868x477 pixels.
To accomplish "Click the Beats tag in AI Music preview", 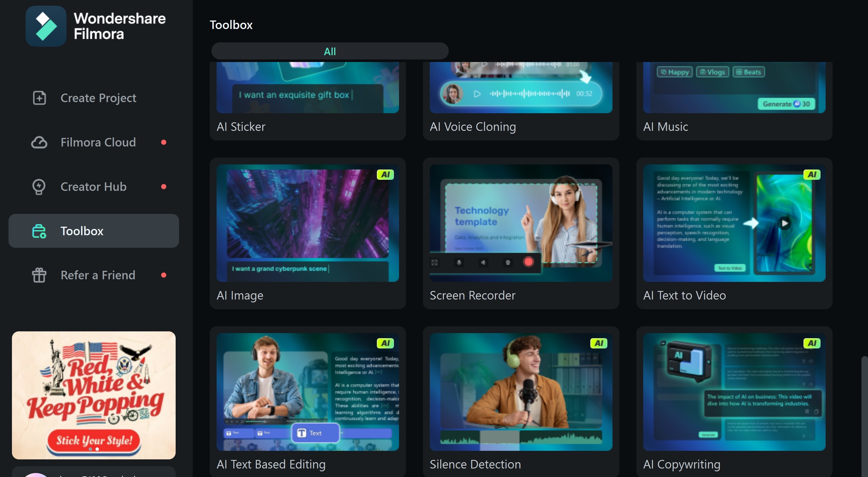I will click(749, 72).
